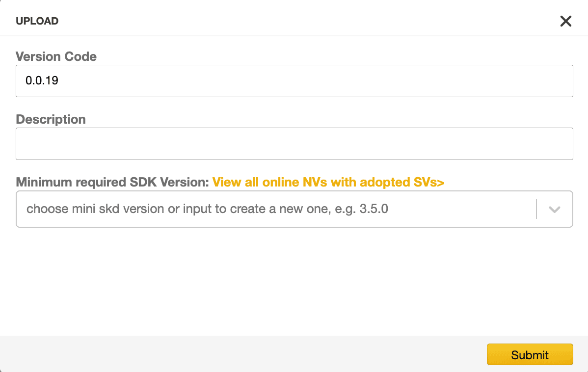Viewport: 588px width, 372px height.
Task: Click the Description label text
Action: point(51,119)
